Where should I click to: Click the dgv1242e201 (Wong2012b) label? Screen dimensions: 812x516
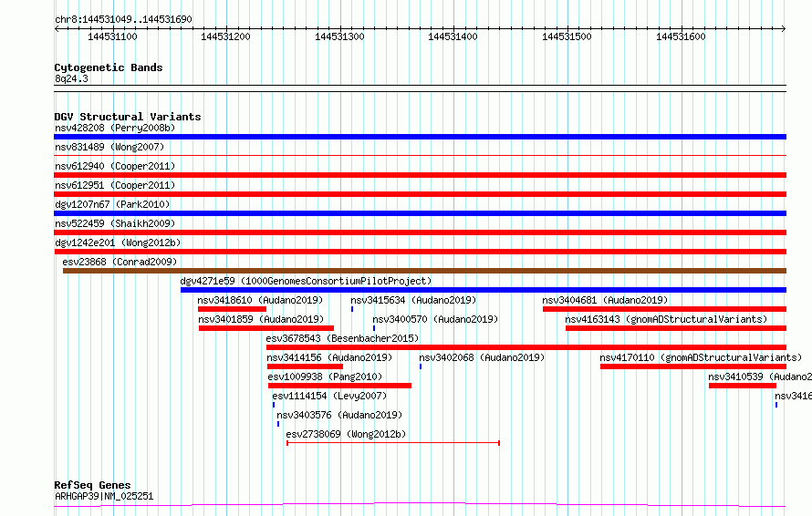(118, 243)
